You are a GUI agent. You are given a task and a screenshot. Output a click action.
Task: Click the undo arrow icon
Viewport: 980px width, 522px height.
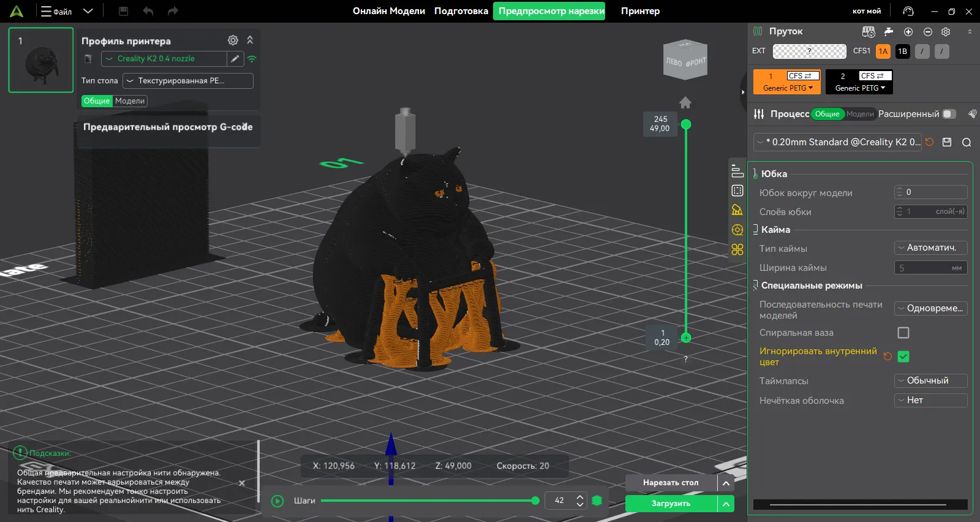[x=148, y=11]
